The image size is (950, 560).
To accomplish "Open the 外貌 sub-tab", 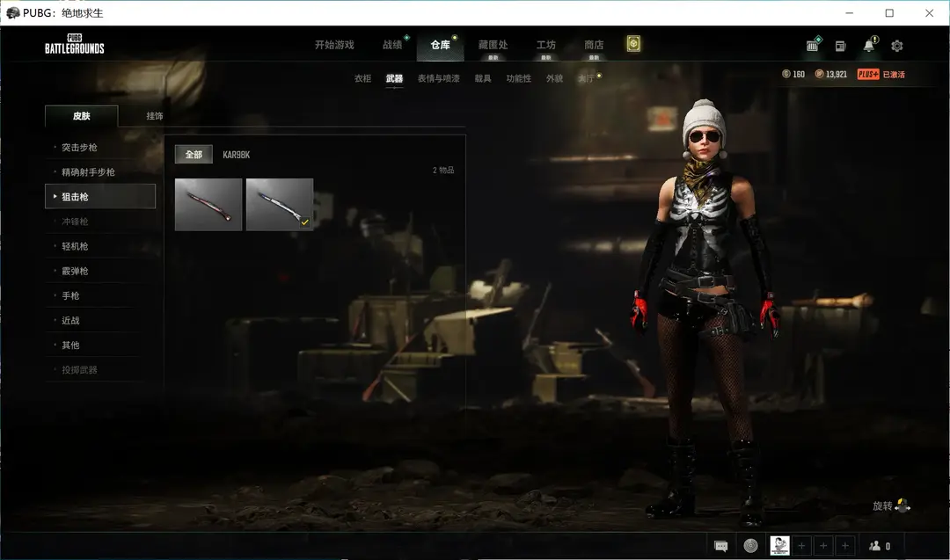I will point(554,79).
